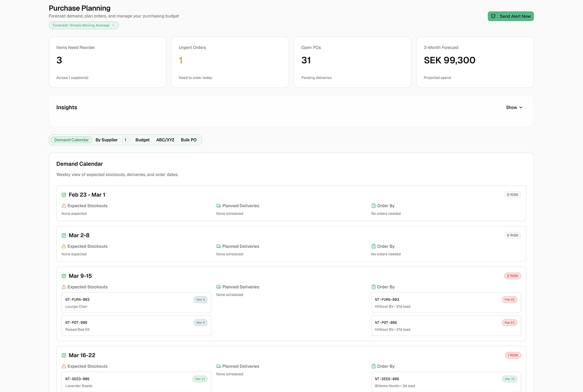Click the Feb 23 pill beside NT-FURN-003 order
The image size is (583, 392).
(509, 299)
